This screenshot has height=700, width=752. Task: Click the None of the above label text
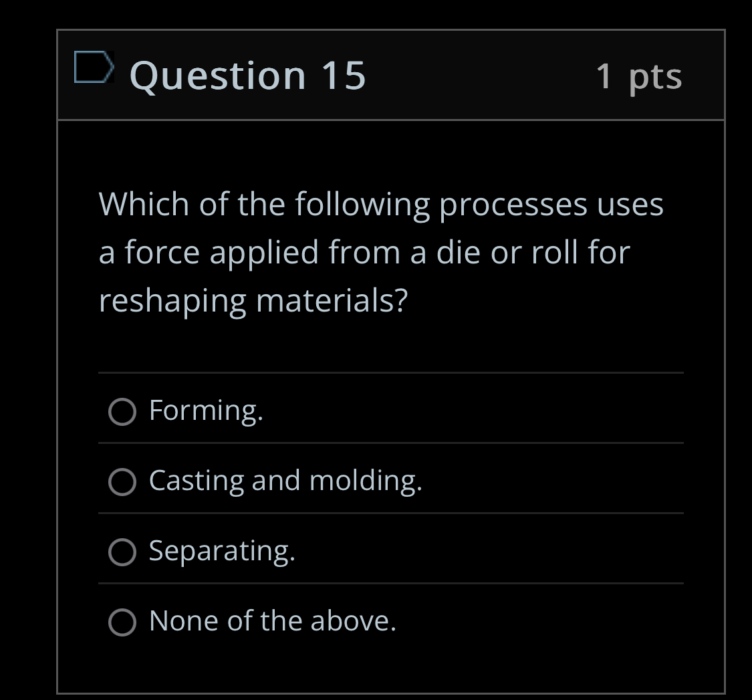pyautogui.click(x=273, y=622)
